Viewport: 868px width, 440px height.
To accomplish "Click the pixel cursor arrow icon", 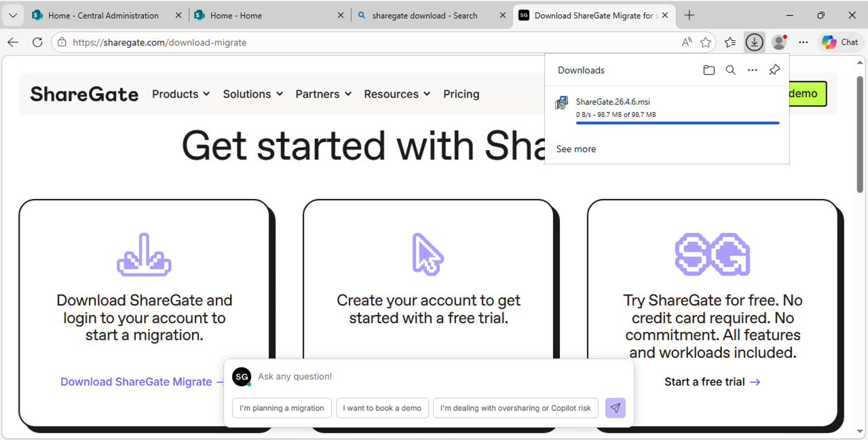I will coord(428,255).
